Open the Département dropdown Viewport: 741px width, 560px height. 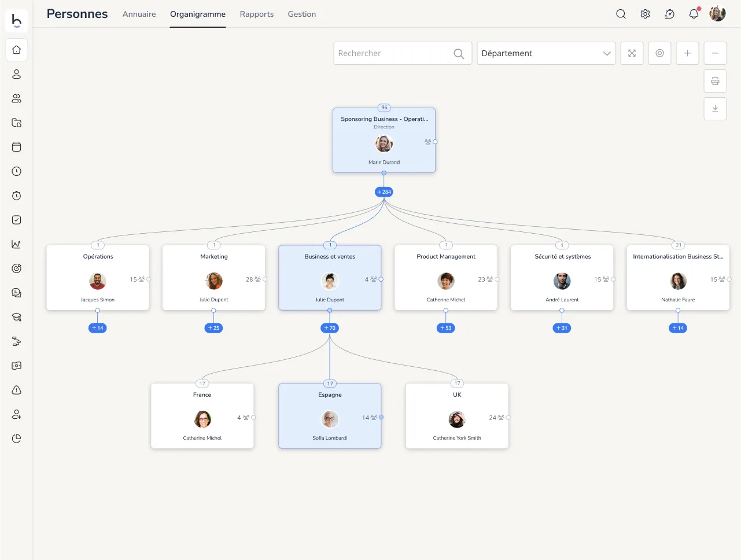(x=546, y=53)
